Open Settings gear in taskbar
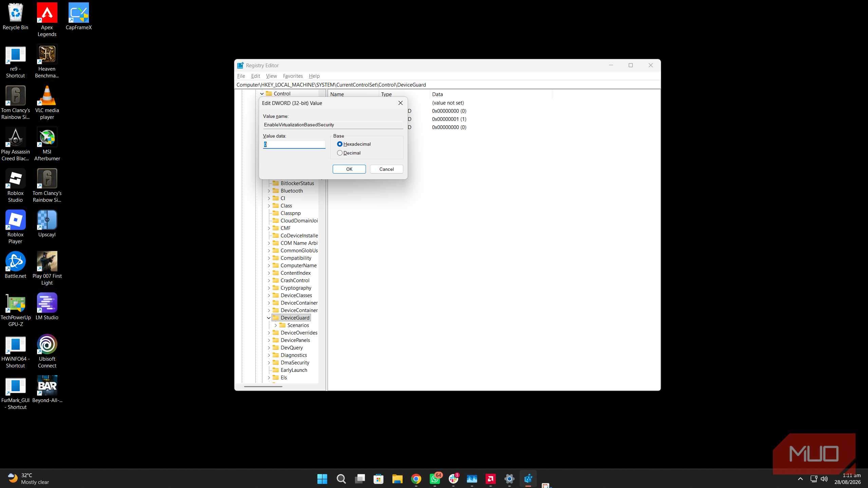Viewport: 868px width, 488px height. pyautogui.click(x=509, y=479)
